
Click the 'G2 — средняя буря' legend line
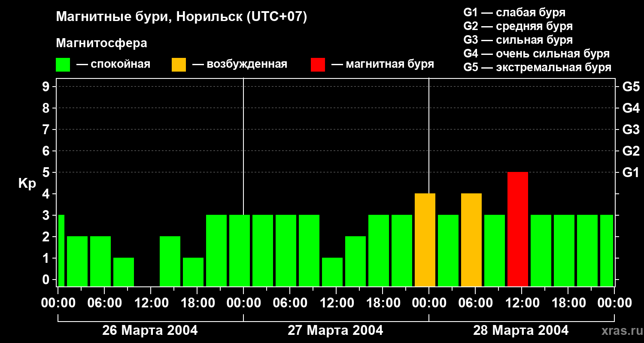tap(518, 26)
